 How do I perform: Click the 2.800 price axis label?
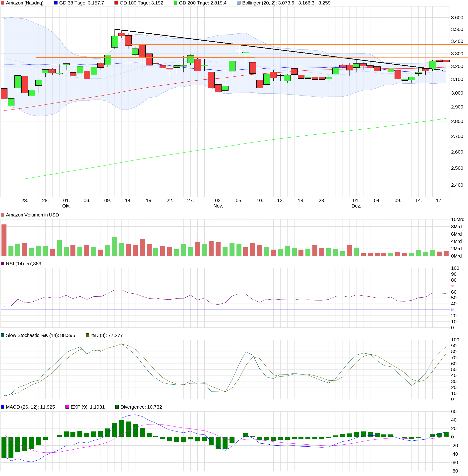click(457, 121)
